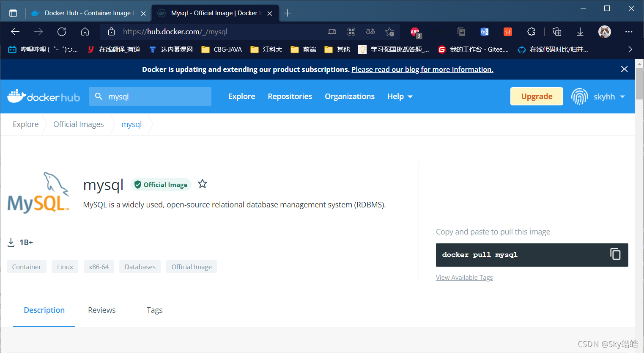Add this page to favorites
Viewport: 644px width, 353px height.
pyautogui.click(x=389, y=32)
